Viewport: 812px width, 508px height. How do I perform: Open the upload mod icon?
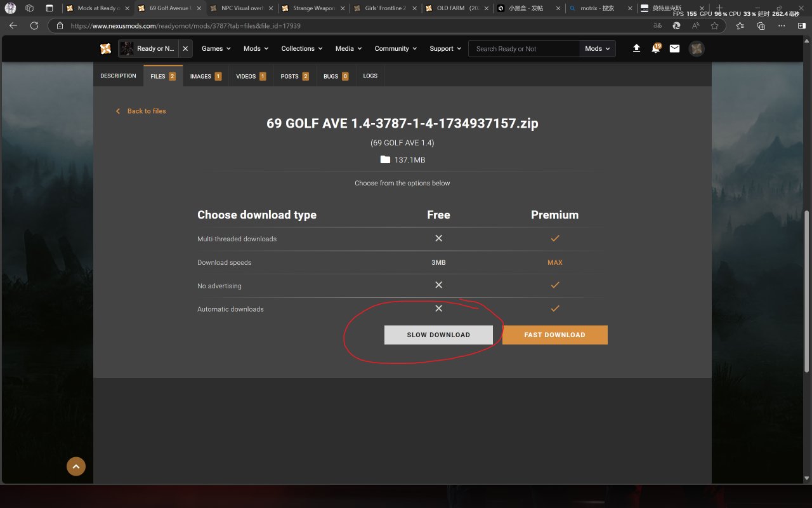coord(636,49)
